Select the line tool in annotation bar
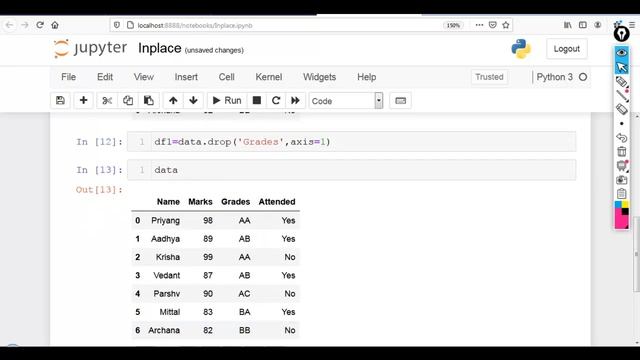Screen dimensions: 640x360 click(622, 96)
